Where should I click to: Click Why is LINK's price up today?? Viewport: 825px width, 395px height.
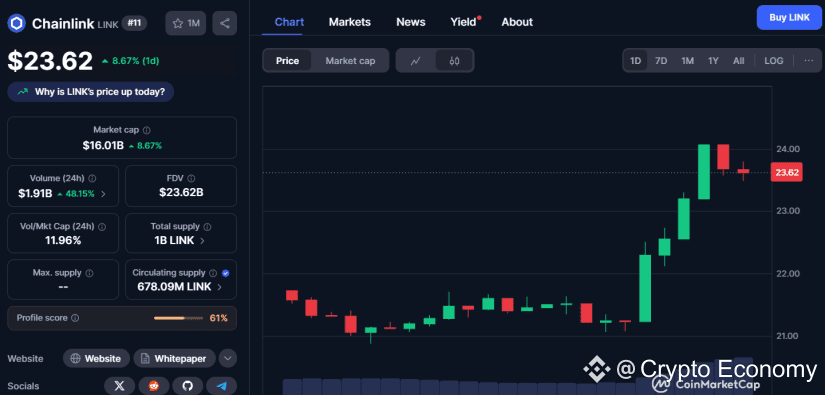click(90, 92)
